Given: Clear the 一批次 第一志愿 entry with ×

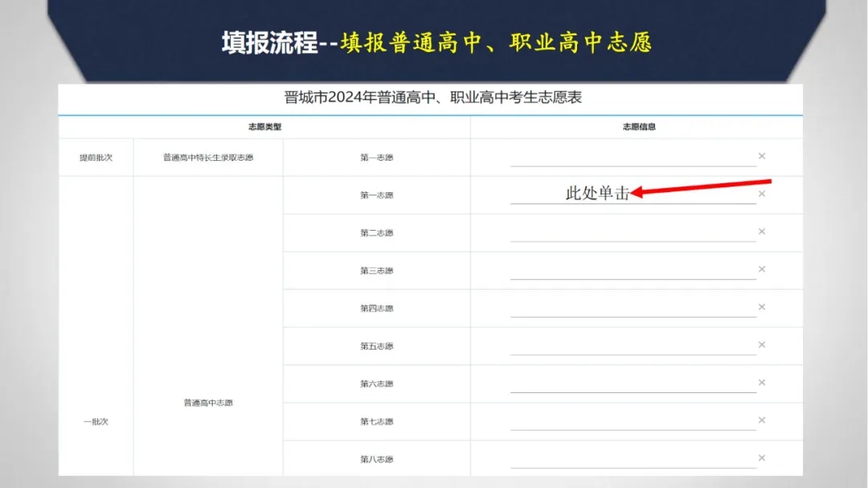Looking at the screenshot, I should [761, 194].
